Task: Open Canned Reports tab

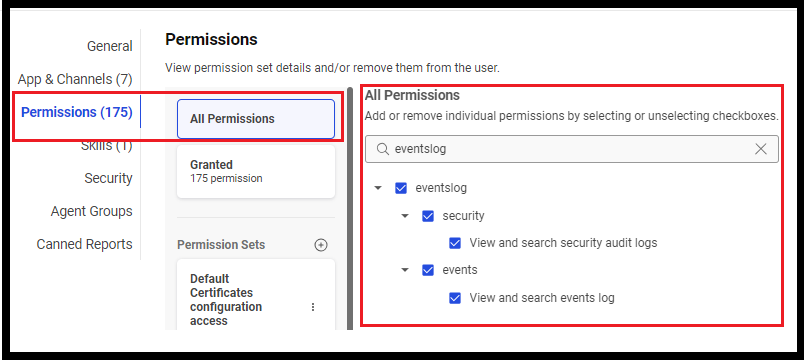Action: coord(84,244)
